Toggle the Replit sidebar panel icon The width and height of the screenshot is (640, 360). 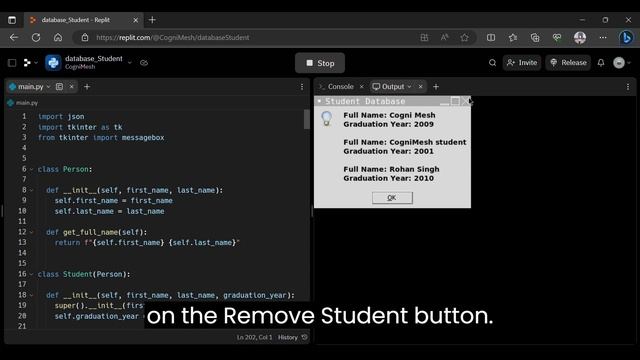(x=12, y=63)
